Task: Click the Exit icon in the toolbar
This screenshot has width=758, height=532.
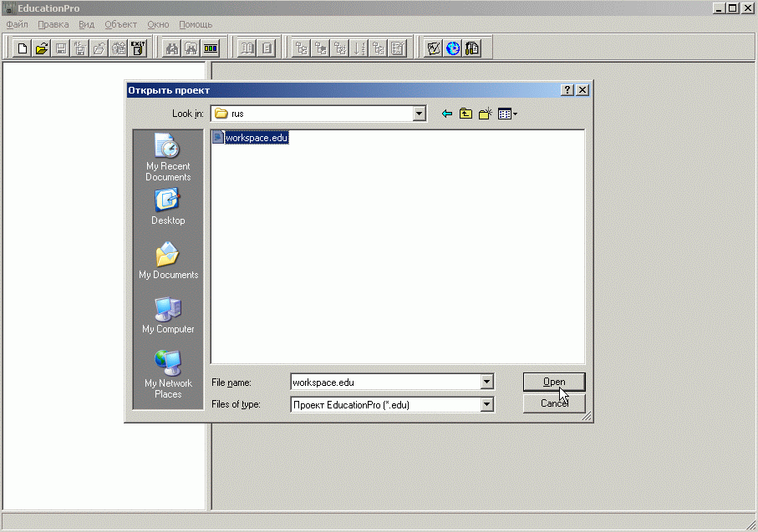Action: pos(138,48)
